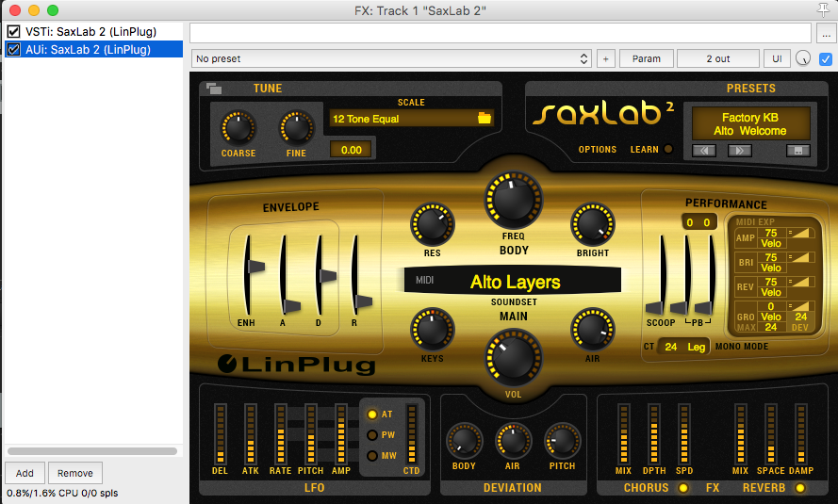Screen dimensions: 838x504
Task: Click the REAPER wet/dry mix knob
Action: click(803, 58)
